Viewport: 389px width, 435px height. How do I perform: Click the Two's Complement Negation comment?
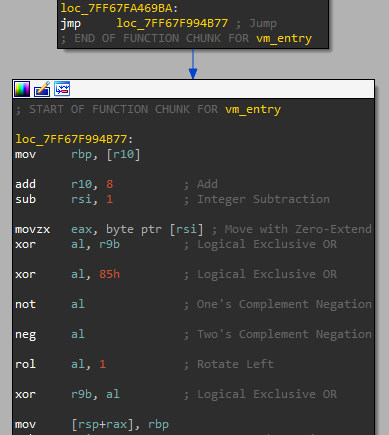click(x=284, y=334)
